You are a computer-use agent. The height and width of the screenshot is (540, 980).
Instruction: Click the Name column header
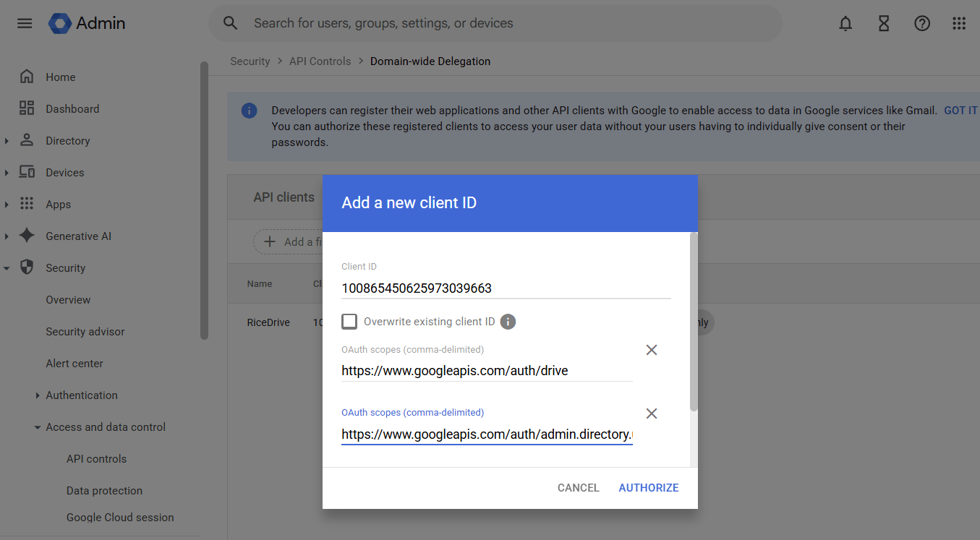(x=260, y=283)
